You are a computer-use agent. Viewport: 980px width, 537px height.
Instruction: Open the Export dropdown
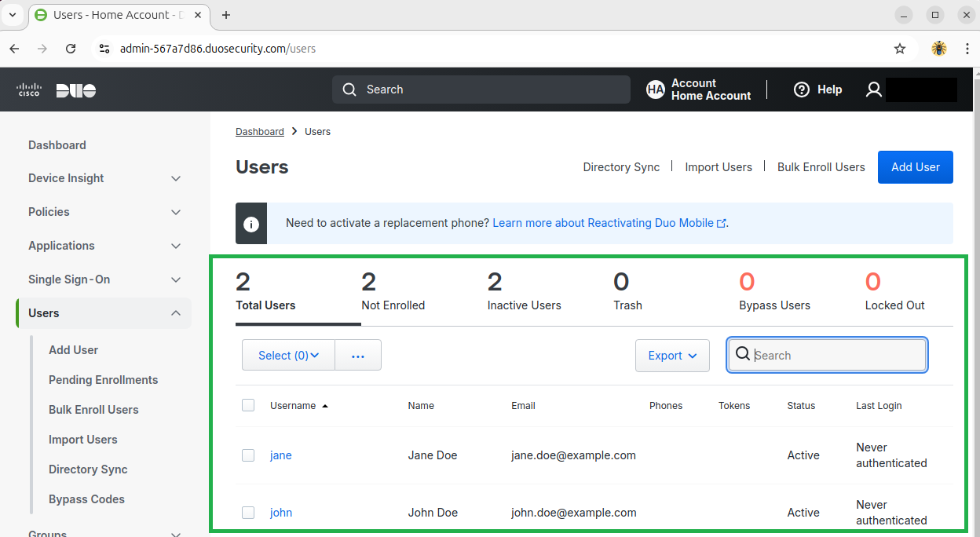(x=672, y=356)
